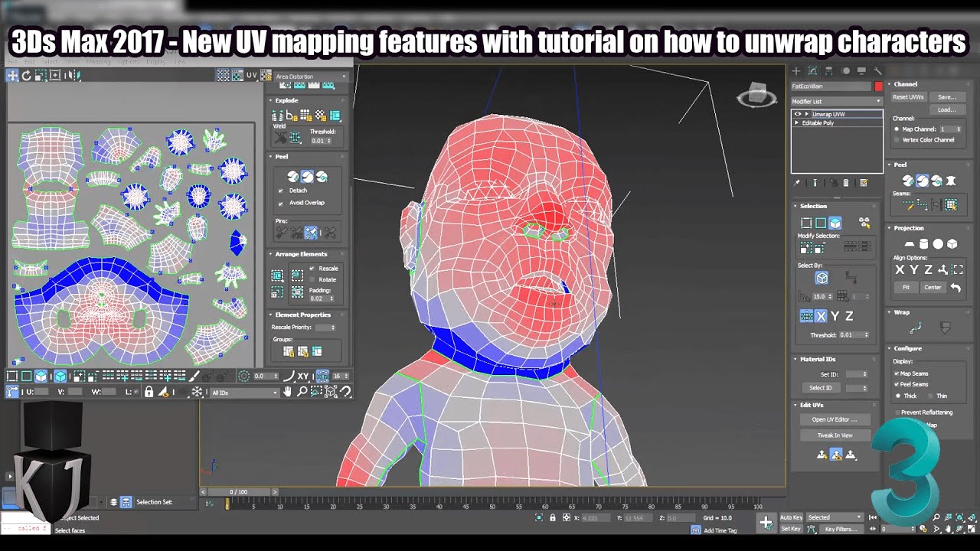Screen dimensions: 980x551
Task: Click the Tweak In View button
Action: tap(835, 435)
